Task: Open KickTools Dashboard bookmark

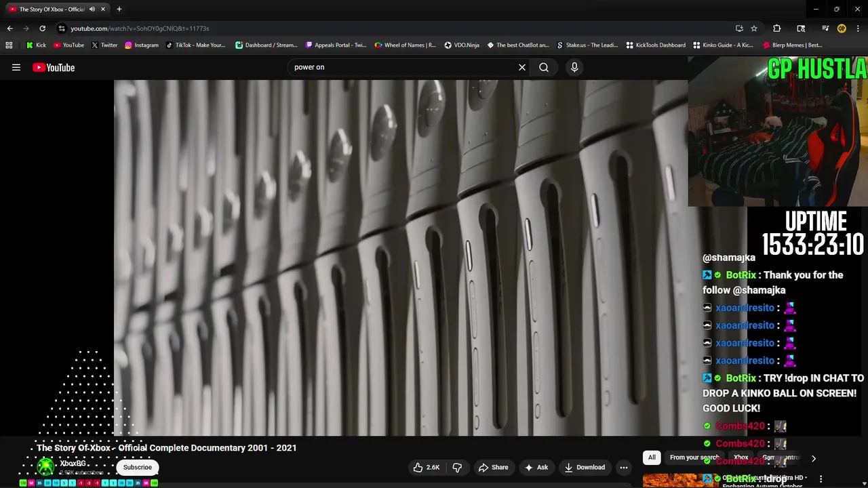Action: tap(656, 45)
